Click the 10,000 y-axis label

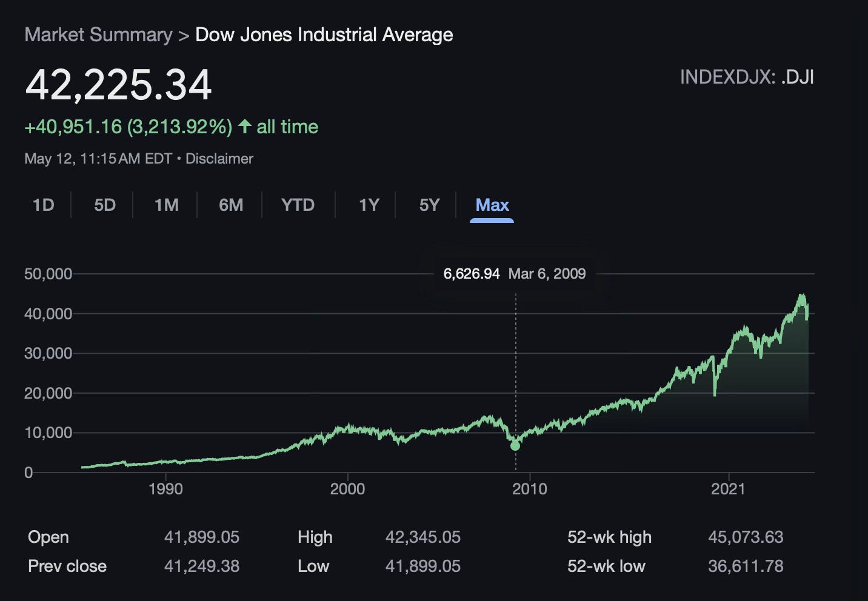pyautogui.click(x=48, y=433)
